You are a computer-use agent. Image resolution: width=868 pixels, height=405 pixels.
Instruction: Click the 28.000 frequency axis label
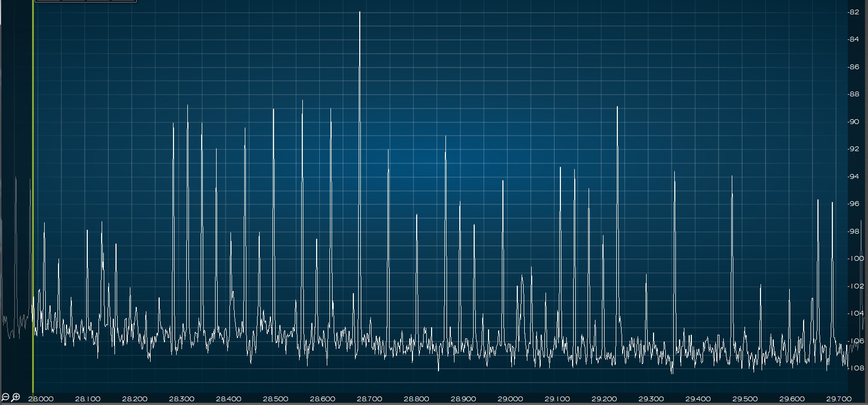click(40, 399)
